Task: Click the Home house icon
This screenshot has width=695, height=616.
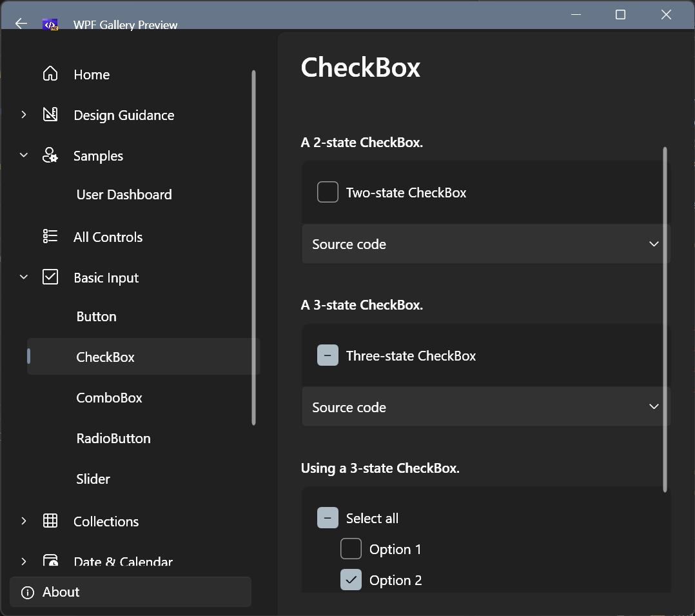Action: (x=50, y=74)
